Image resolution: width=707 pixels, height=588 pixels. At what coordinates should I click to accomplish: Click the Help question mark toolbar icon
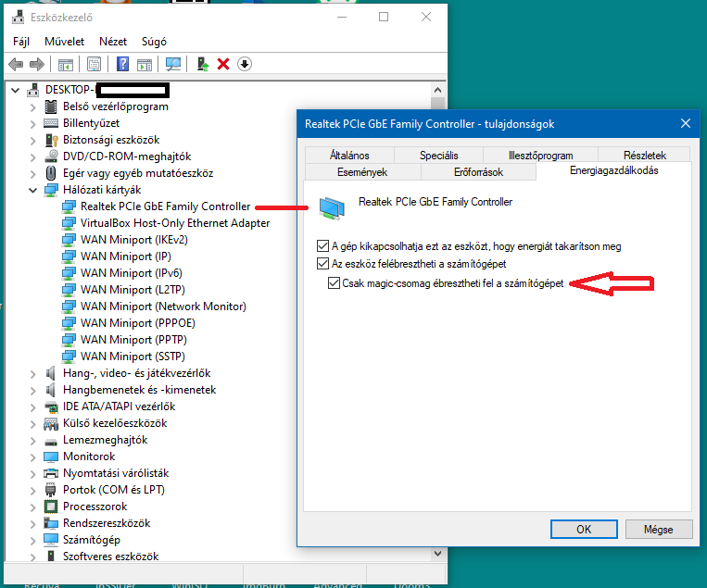click(122, 64)
